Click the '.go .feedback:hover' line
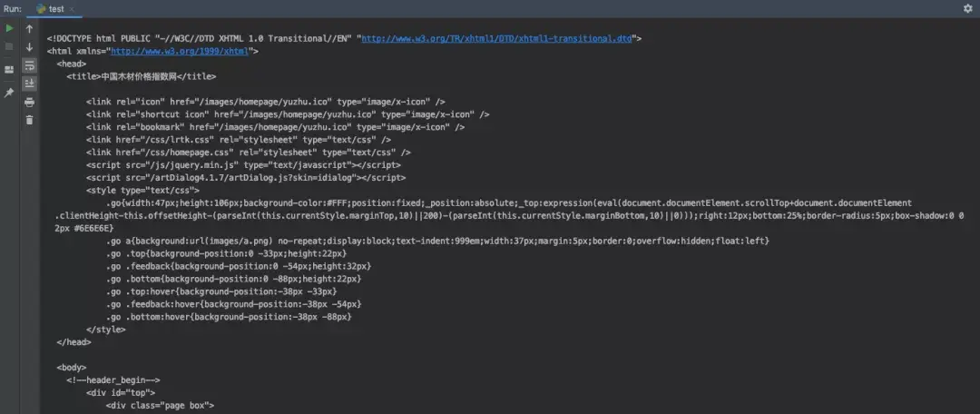Screen dimensions: 980x414 [x=234, y=304]
